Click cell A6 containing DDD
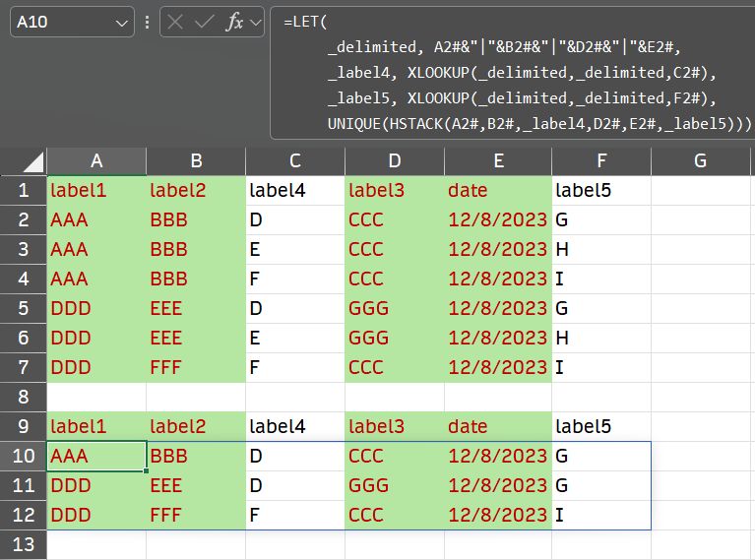The height and width of the screenshot is (560, 755). [x=96, y=338]
